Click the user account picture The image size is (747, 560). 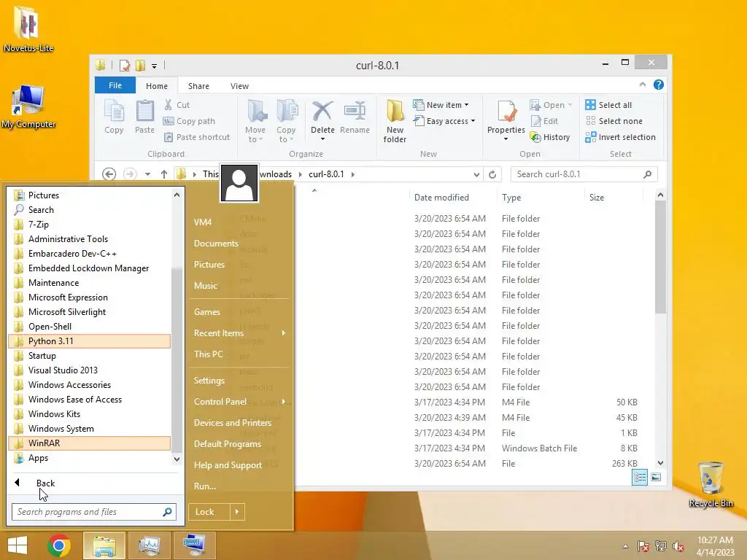(239, 183)
